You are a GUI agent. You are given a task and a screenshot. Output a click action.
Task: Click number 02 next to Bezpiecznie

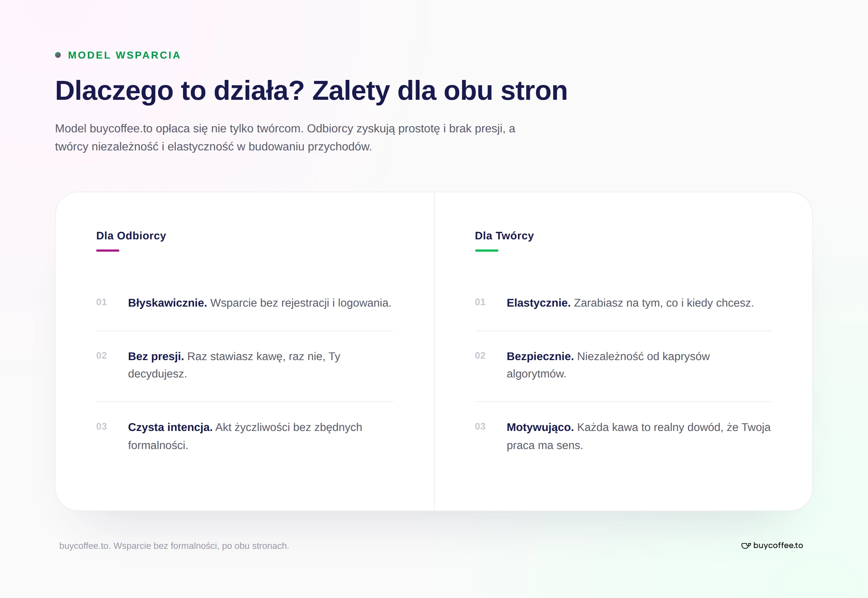click(480, 355)
